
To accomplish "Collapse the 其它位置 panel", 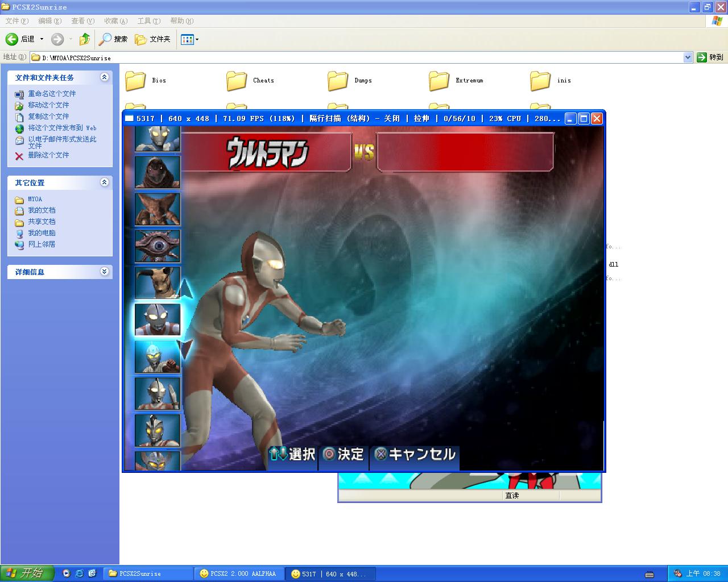I will tap(104, 182).
